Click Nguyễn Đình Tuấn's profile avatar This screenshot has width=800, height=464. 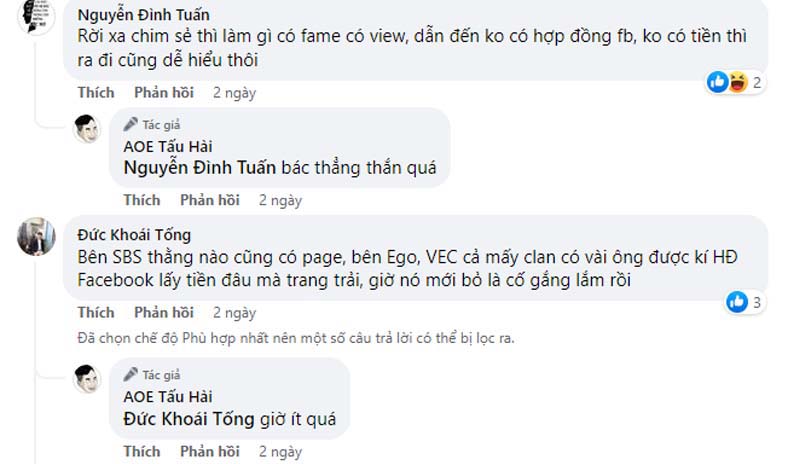click(x=36, y=15)
